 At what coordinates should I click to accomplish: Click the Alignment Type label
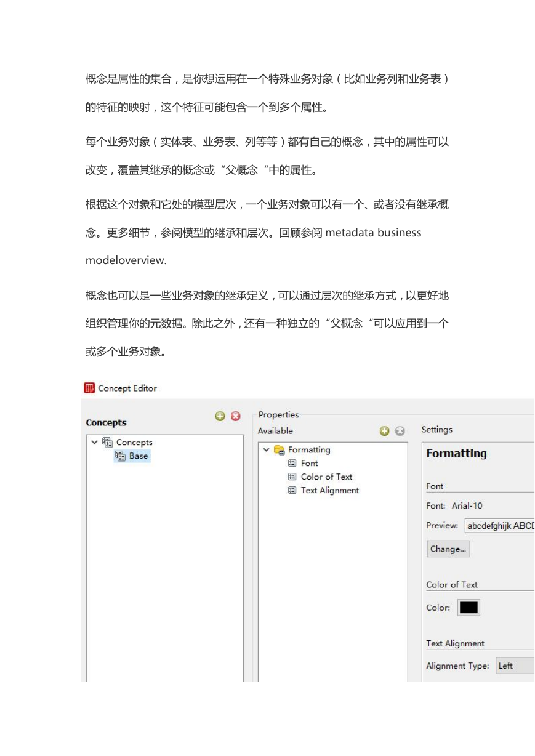(457, 666)
